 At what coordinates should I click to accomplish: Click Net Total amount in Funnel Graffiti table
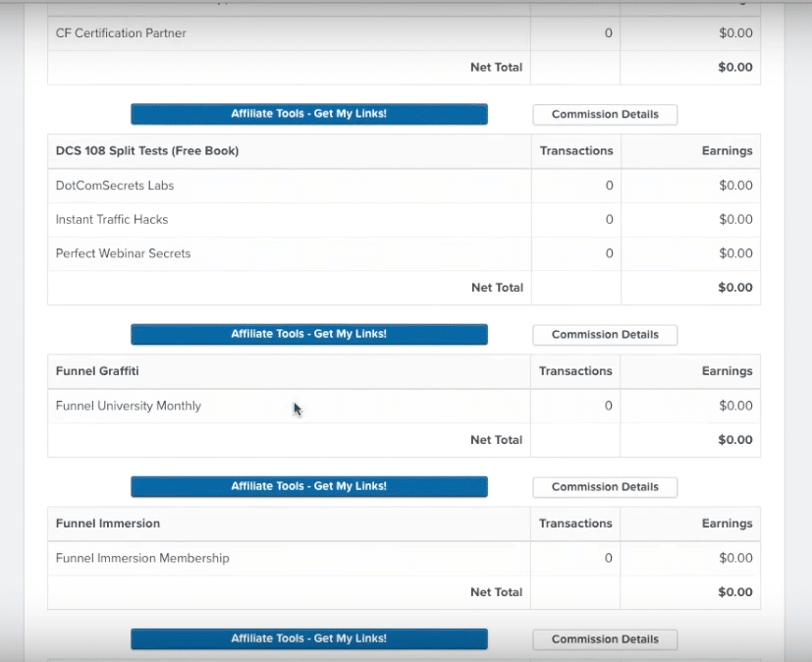(735, 440)
